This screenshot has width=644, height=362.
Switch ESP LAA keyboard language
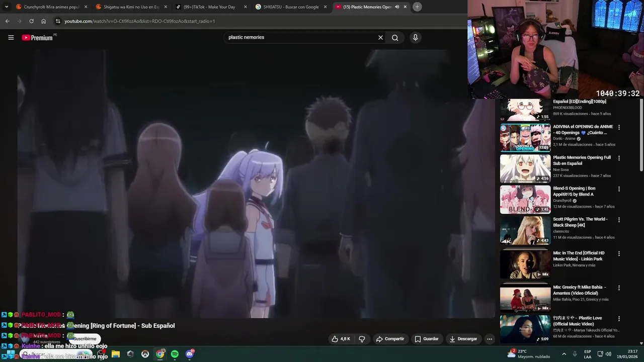(x=588, y=354)
